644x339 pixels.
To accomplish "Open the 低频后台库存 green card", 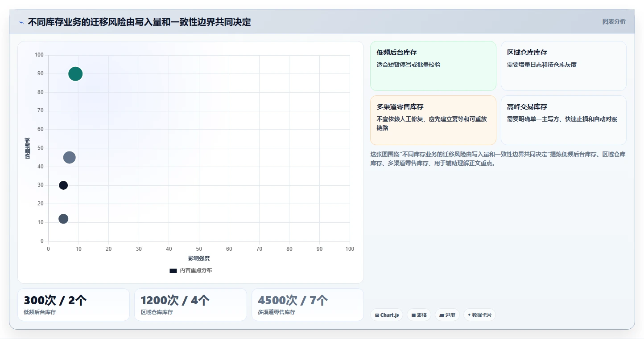I will pos(433,66).
